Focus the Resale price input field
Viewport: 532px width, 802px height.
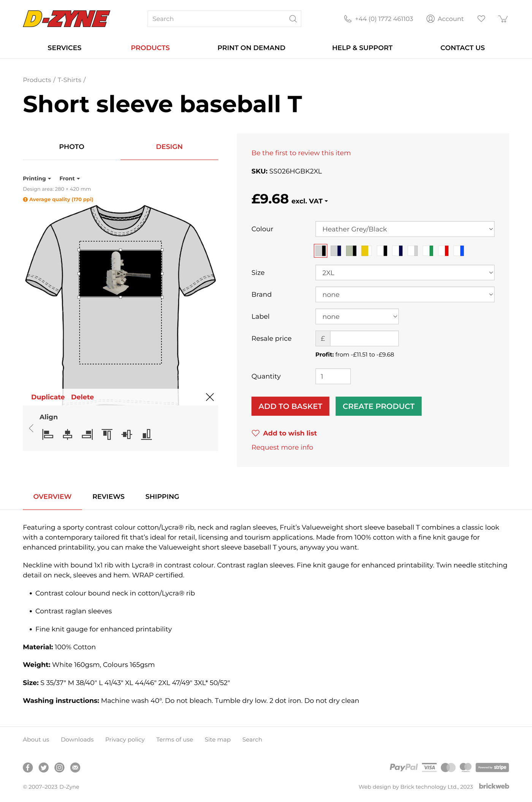[364, 338]
